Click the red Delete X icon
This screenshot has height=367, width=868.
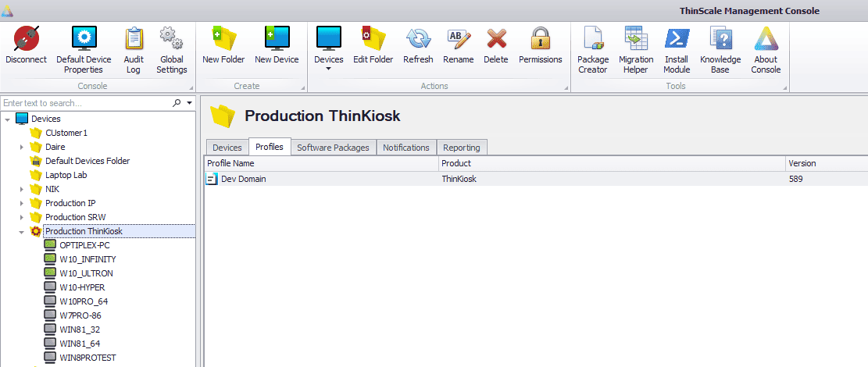pyautogui.click(x=496, y=39)
